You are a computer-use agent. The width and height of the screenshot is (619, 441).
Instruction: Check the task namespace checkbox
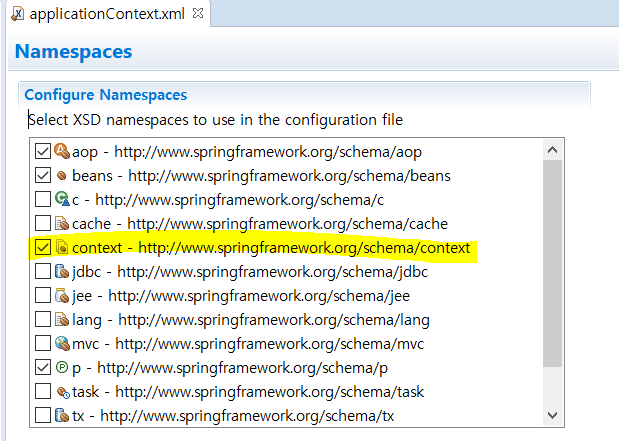click(43, 392)
